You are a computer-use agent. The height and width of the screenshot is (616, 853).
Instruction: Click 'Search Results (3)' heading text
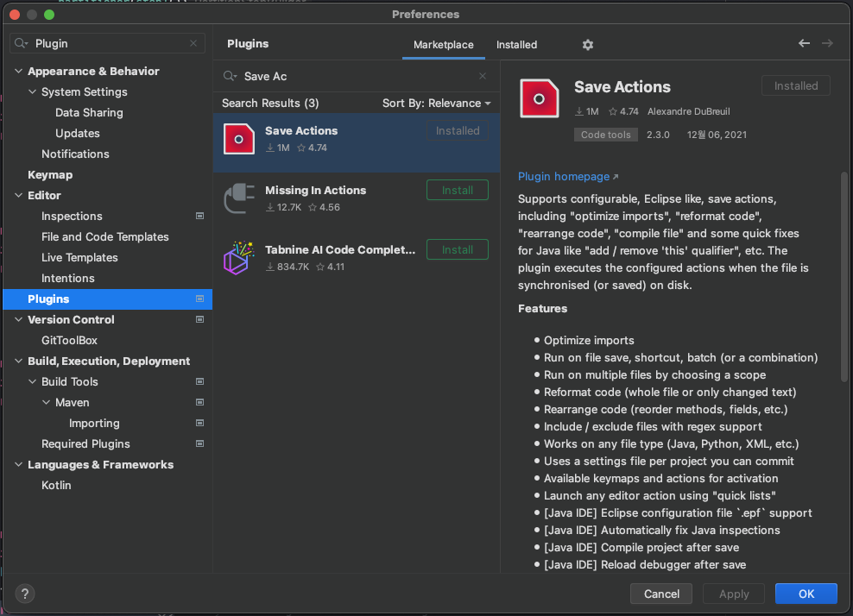[270, 104]
